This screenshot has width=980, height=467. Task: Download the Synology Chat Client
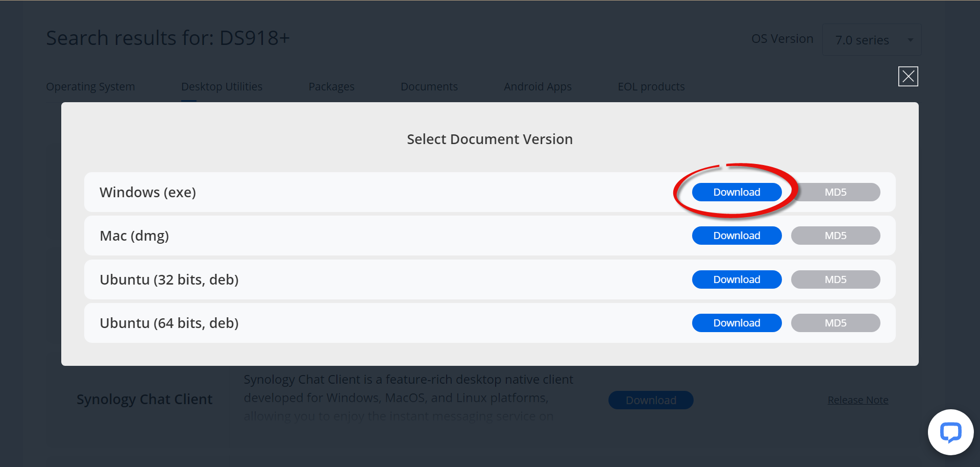click(x=650, y=400)
